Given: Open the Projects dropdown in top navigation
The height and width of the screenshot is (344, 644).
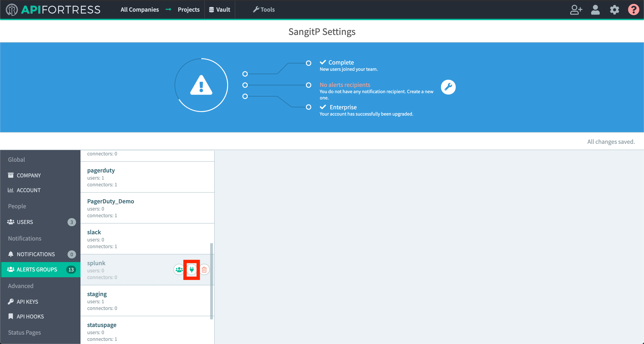Looking at the screenshot, I should 188,9.
